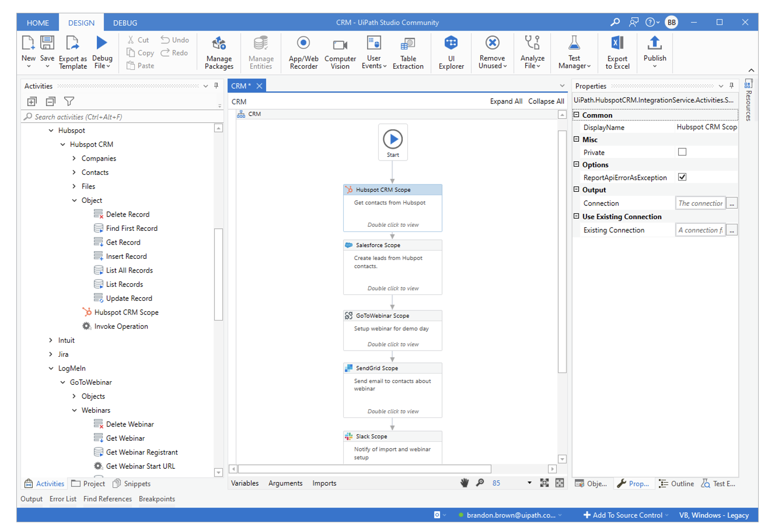This screenshot has width=774, height=532.
Task: Click Export to Excel
Action: pyautogui.click(x=617, y=52)
